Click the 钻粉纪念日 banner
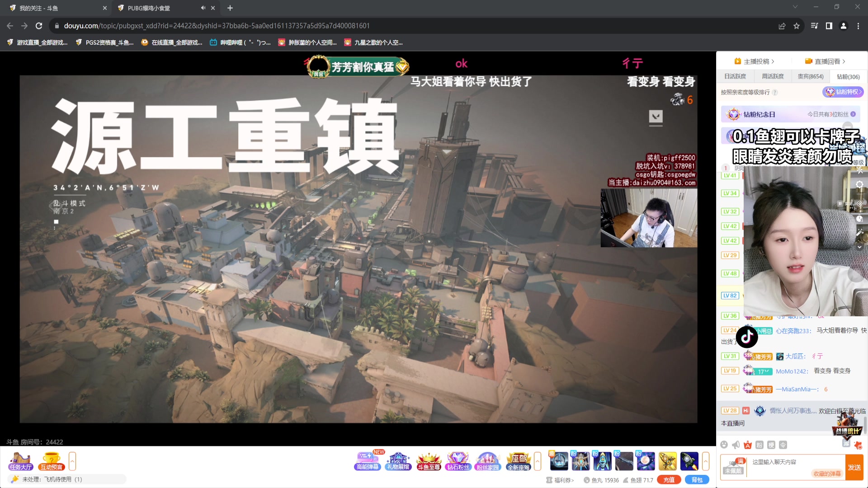The width and height of the screenshot is (868, 488). click(x=790, y=114)
